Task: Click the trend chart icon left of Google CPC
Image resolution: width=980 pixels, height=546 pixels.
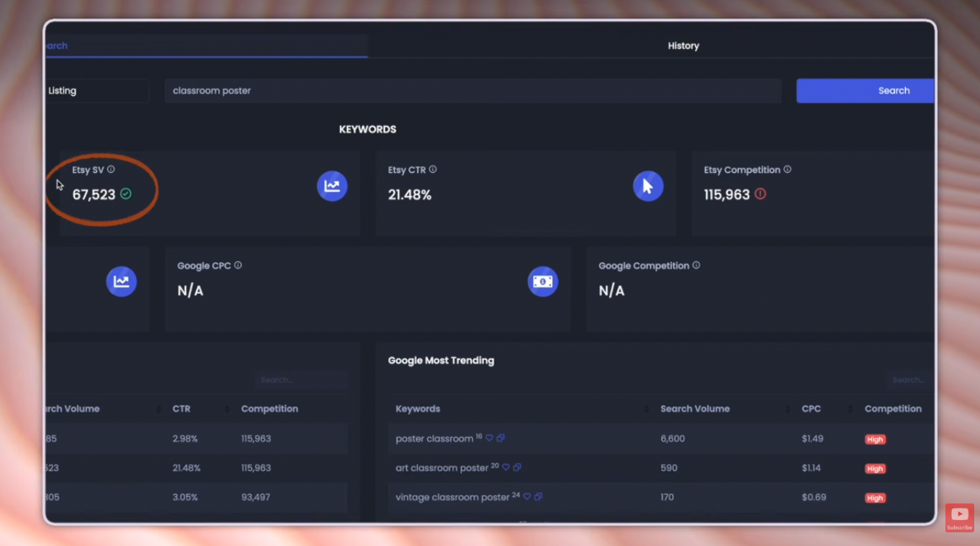Action: 122,282
